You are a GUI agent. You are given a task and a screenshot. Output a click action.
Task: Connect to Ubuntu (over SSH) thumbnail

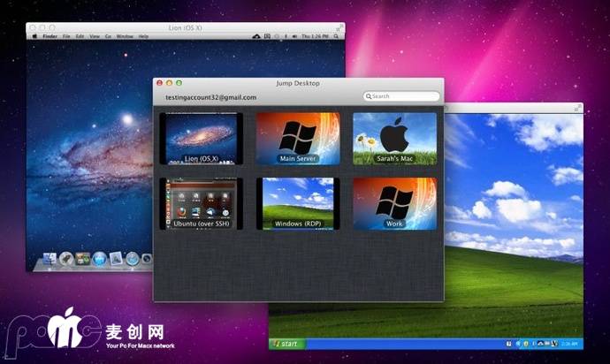[x=202, y=204]
